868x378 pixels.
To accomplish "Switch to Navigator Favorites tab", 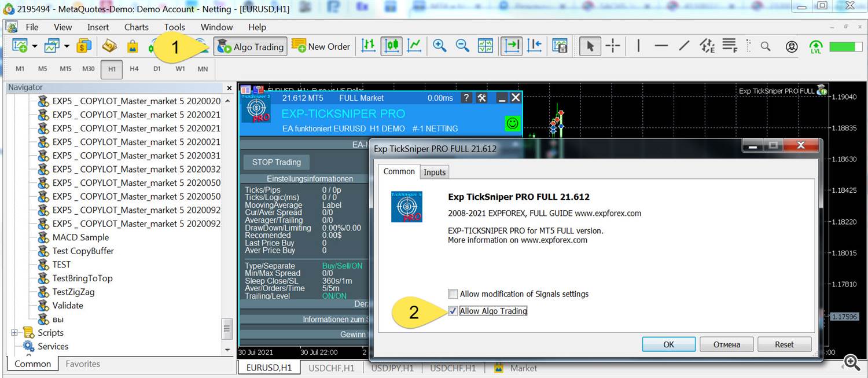I will (83, 364).
